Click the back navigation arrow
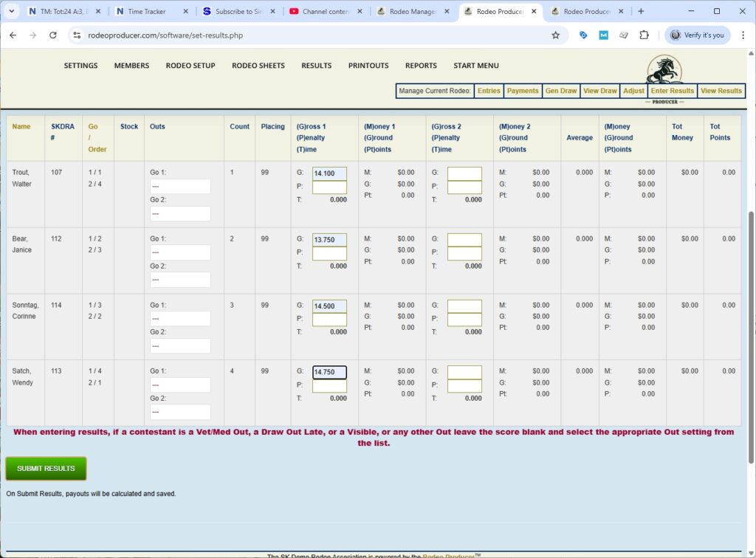Image resolution: width=756 pixels, height=558 pixels. pyautogui.click(x=13, y=35)
